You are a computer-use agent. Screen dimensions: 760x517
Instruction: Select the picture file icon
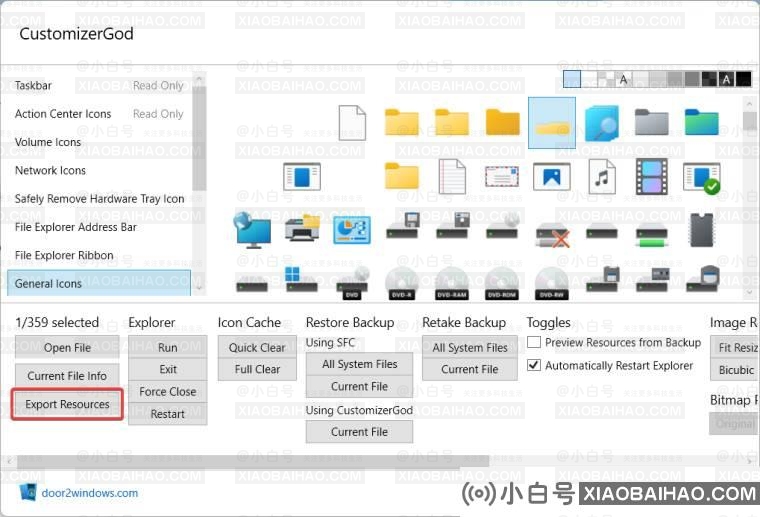552,176
